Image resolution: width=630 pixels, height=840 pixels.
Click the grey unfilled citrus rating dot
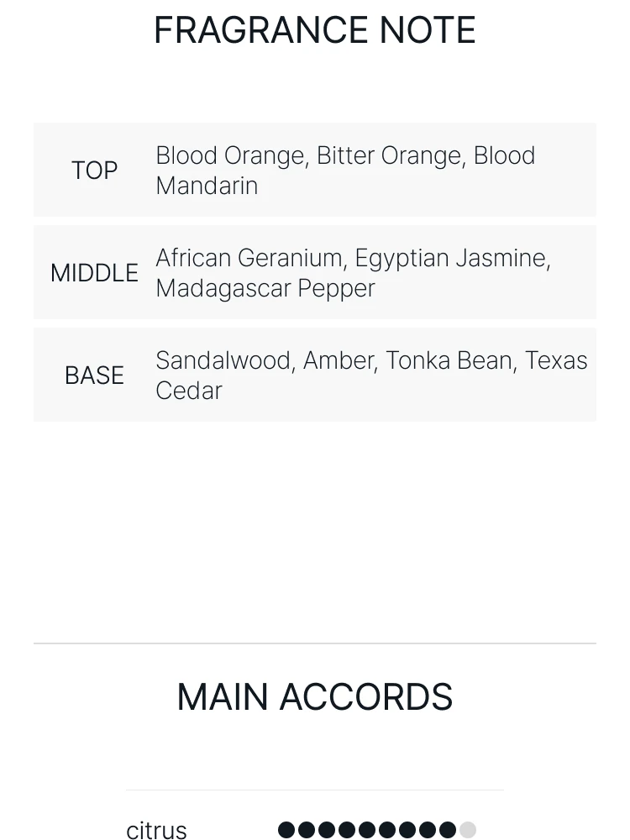point(468,830)
